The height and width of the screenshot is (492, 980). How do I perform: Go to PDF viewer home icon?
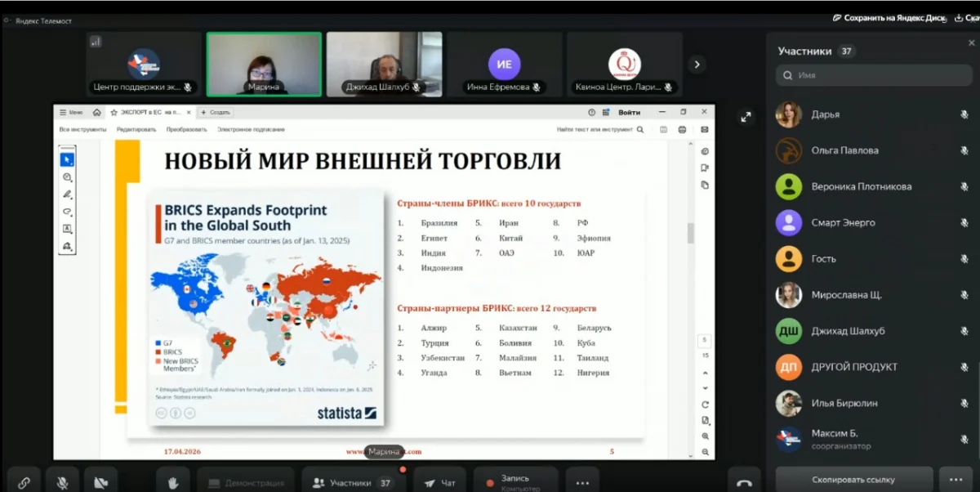[97, 112]
